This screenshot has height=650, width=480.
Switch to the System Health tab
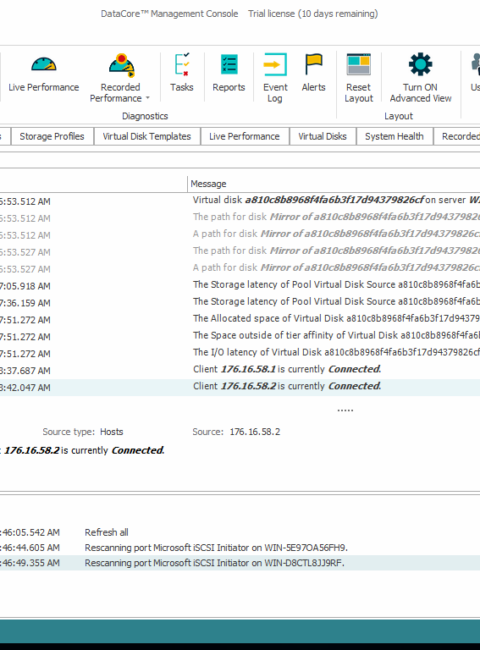point(394,136)
